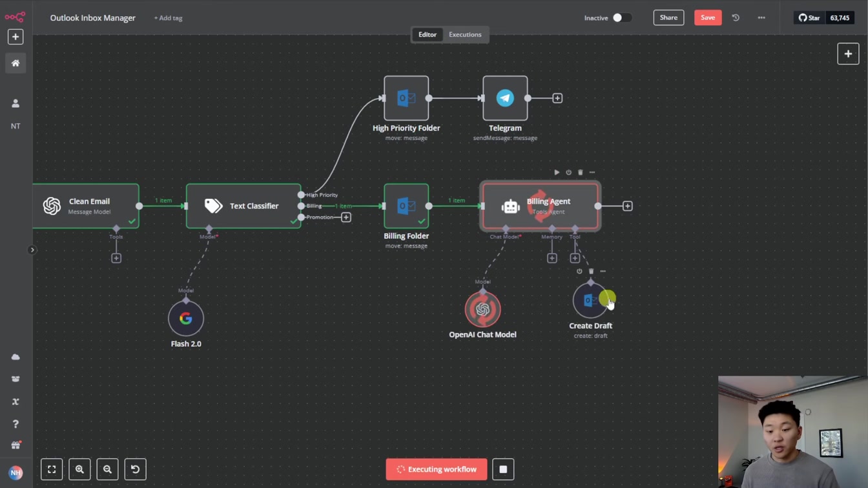This screenshot has width=868, height=488.
Task: Click the Model connector under Text Classifier
Action: pos(209,229)
